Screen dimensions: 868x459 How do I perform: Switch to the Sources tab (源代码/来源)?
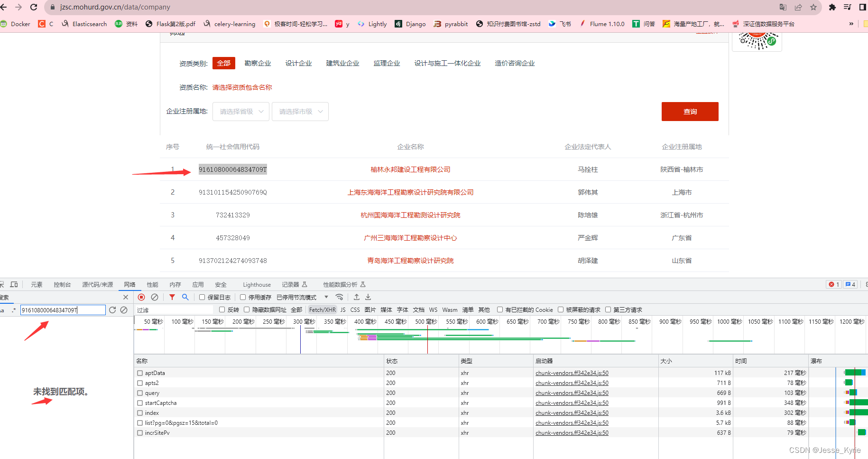coord(98,284)
